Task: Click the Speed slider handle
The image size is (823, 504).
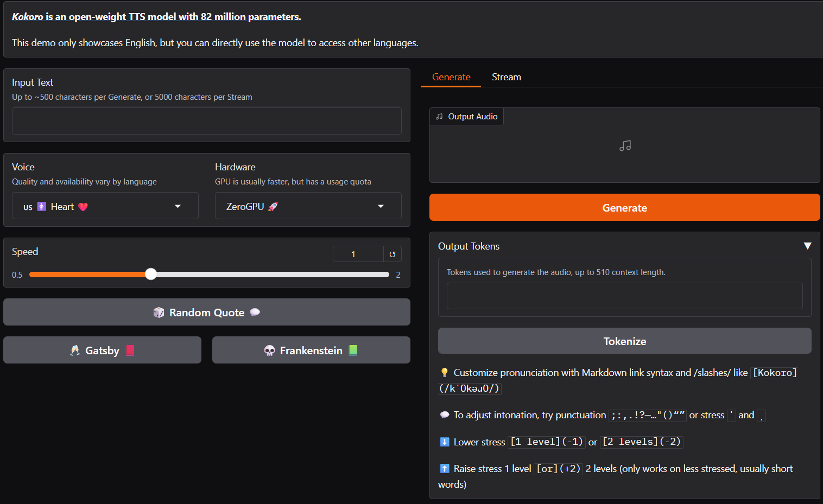Action: click(x=151, y=275)
